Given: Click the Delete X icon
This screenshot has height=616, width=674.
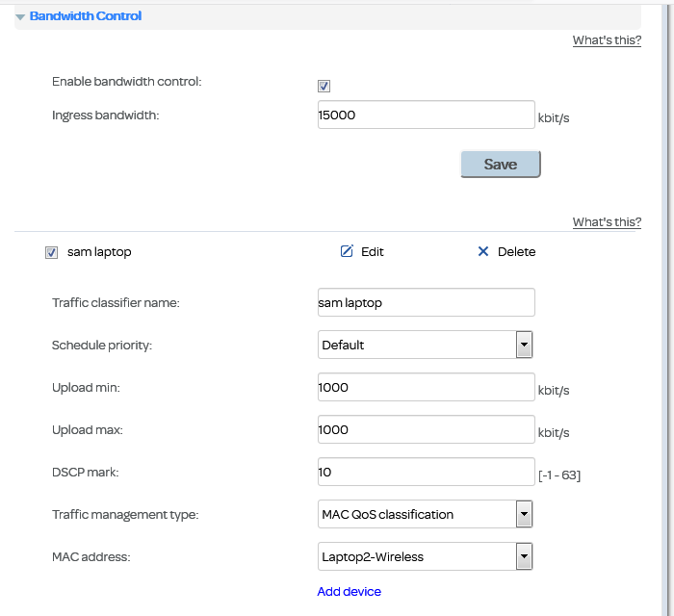Looking at the screenshot, I should click(x=483, y=251).
